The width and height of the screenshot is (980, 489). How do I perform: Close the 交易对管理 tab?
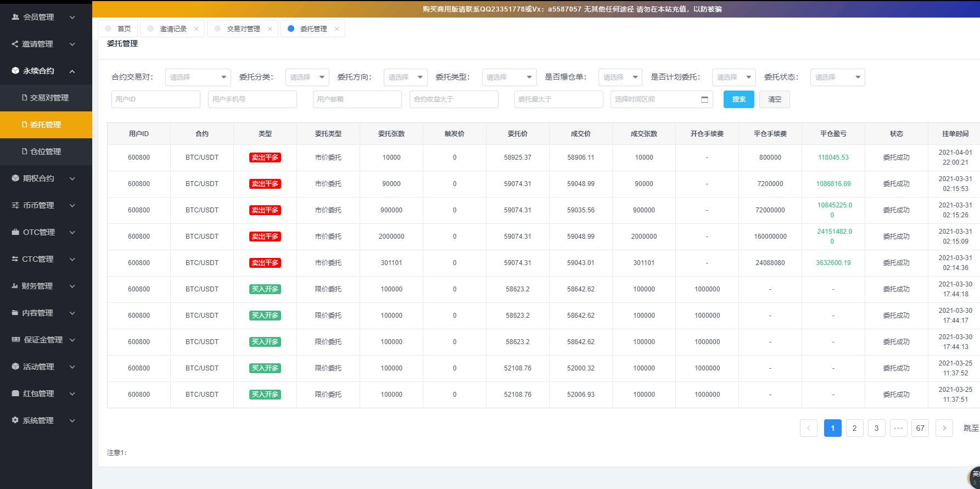(270, 29)
